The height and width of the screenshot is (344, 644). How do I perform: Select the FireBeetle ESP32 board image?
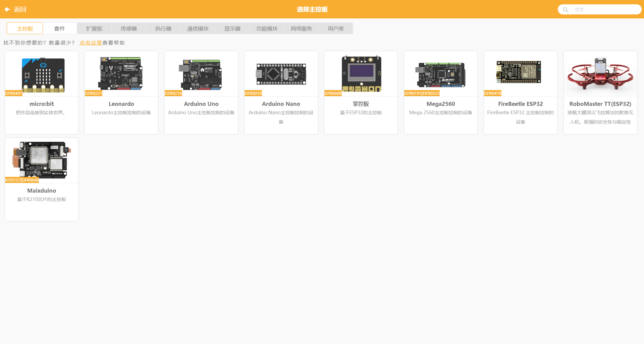[x=519, y=72]
